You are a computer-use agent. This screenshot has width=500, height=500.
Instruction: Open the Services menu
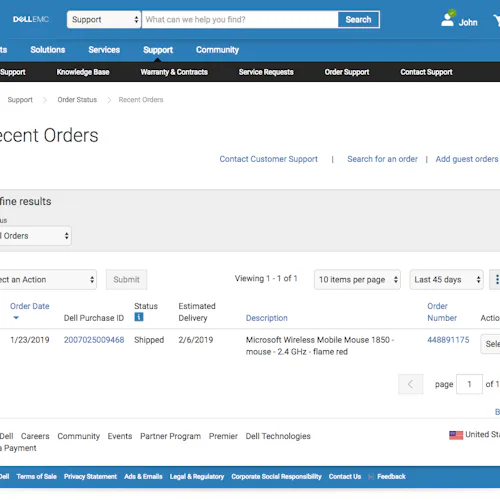[104, 50]
